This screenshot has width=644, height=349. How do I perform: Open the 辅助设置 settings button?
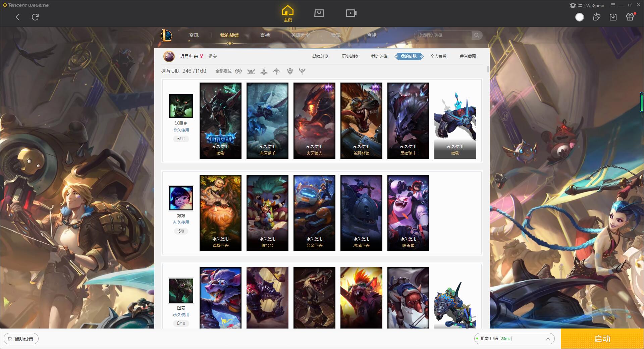(x=21, y=339)
